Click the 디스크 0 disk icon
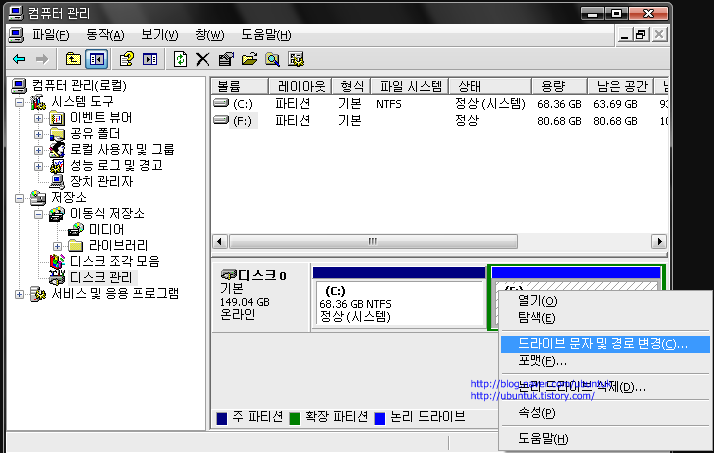 click(x=229, y=275)
